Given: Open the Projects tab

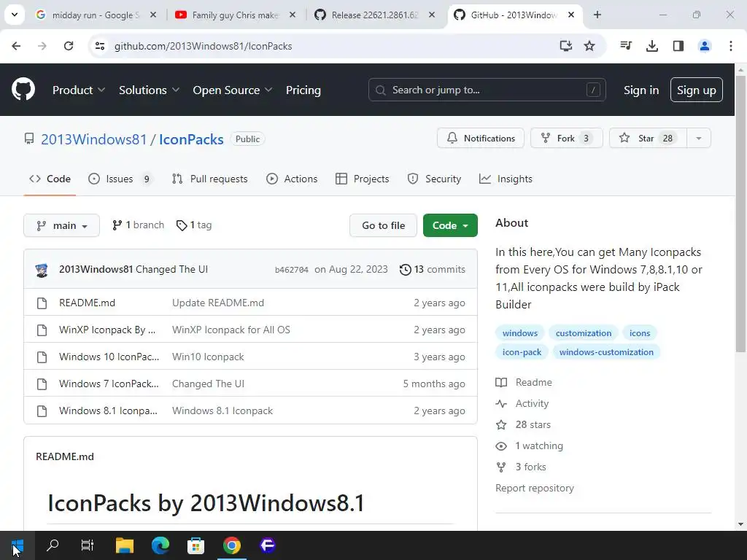Looking at the screenshot, I should [362, 179].
